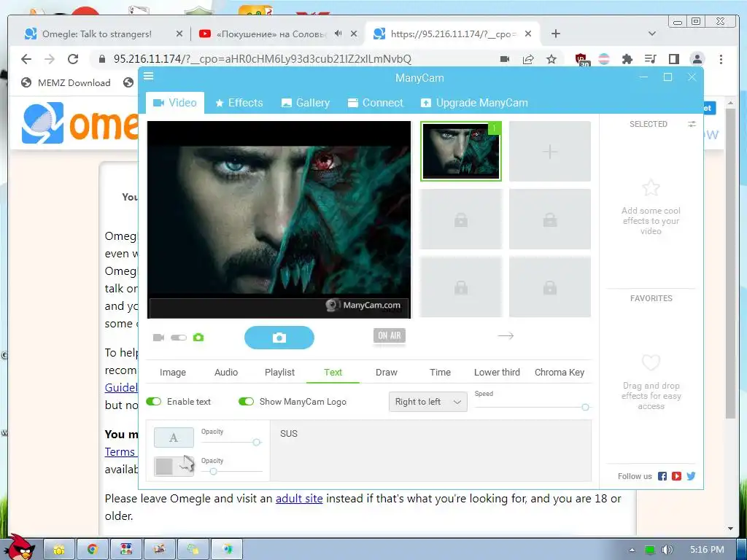Open the background color swatch picker
The height and width of the screenshot is (560, 747).
[x=174, y=466]
